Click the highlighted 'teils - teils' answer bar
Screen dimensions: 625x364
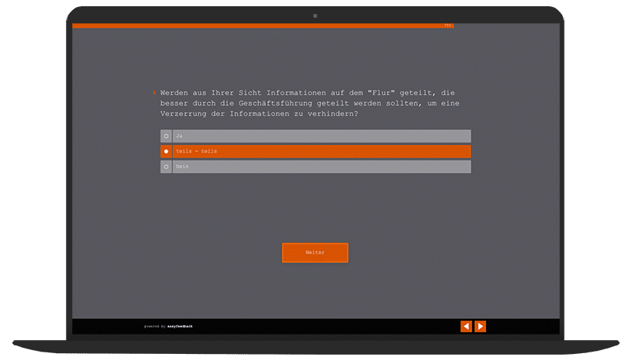tap(321, 151)
